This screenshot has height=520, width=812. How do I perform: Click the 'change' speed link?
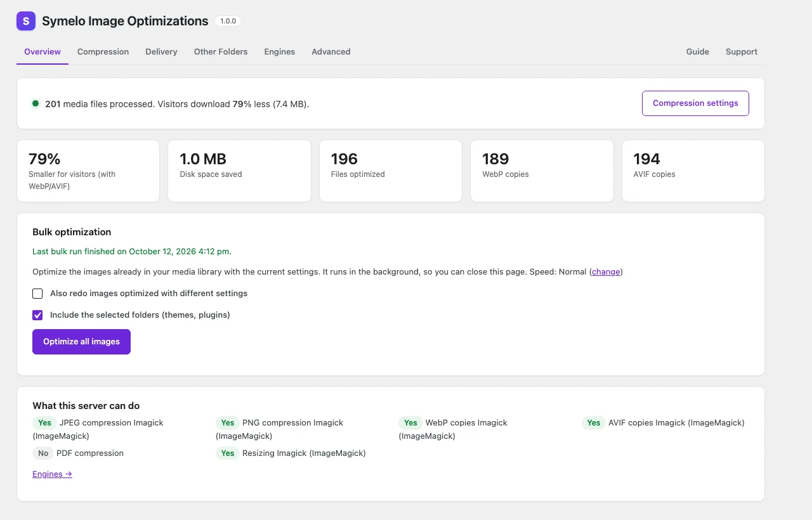pos(606,272)
